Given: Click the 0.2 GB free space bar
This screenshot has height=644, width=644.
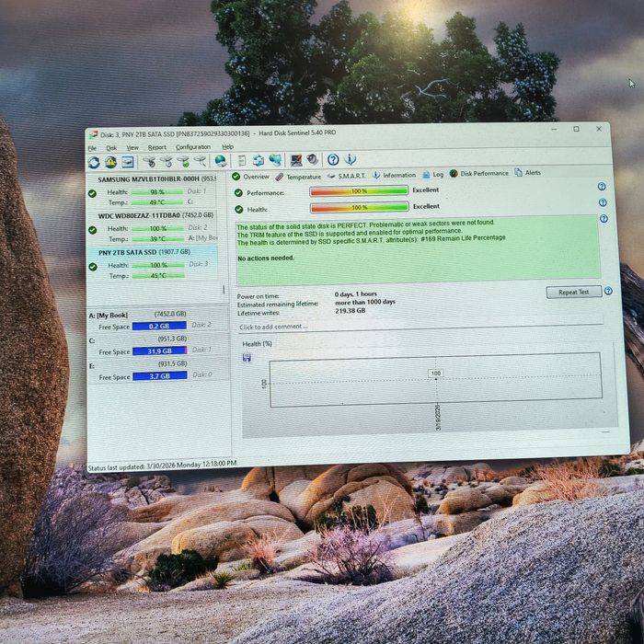Looking at the screenshot, I should (159, 326).
